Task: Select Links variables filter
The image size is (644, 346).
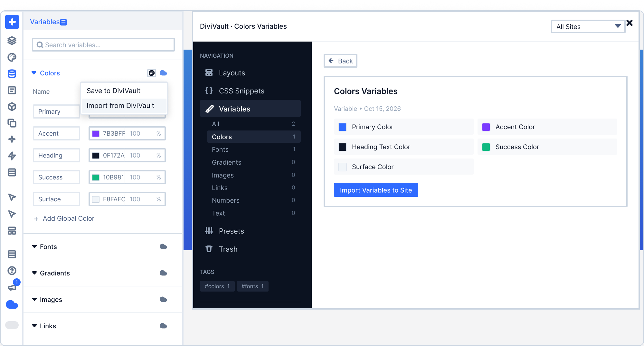Action: 254,188
